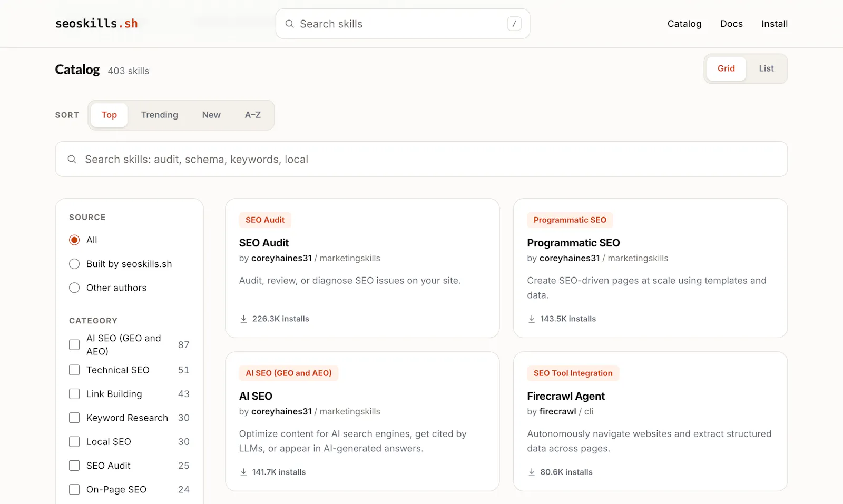
Task: Open the SEO Audit skill card title
Action: (264, 243)
